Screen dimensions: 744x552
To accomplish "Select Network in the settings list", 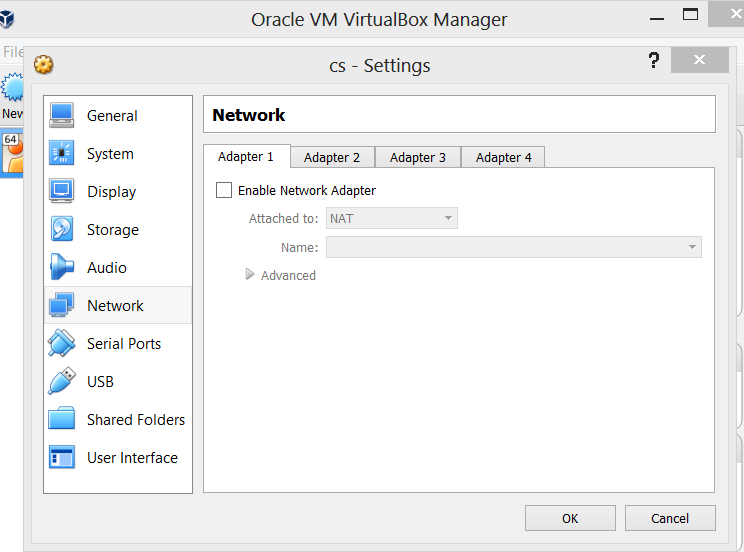I will tap(115, 305).
